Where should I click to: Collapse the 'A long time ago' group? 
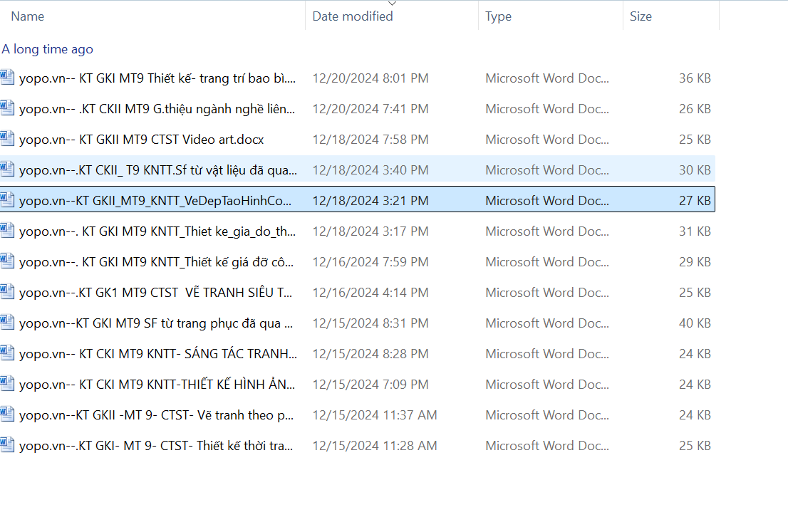(47, 49)
